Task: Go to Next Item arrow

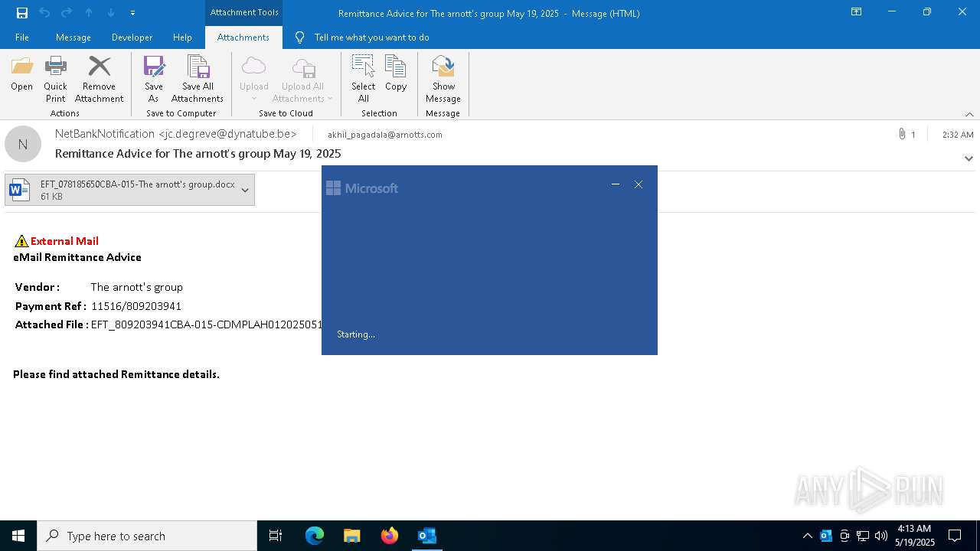Action: tap(111, 13)
